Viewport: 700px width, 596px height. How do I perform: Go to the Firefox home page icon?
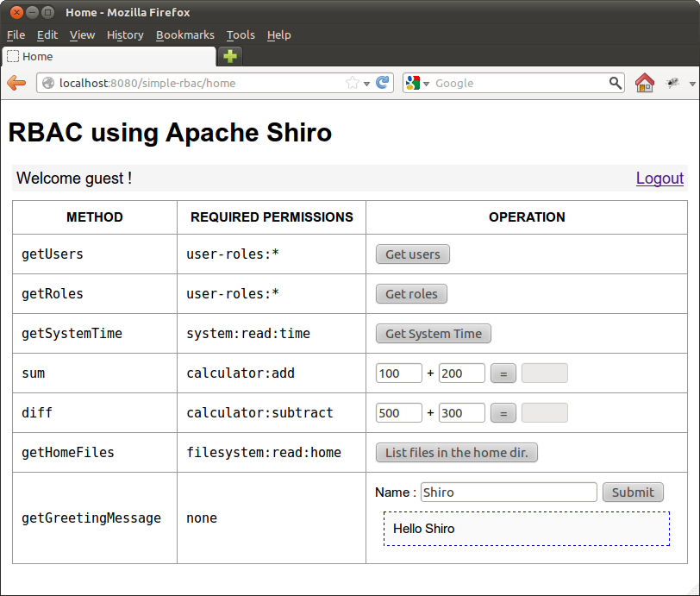(644, 83)
